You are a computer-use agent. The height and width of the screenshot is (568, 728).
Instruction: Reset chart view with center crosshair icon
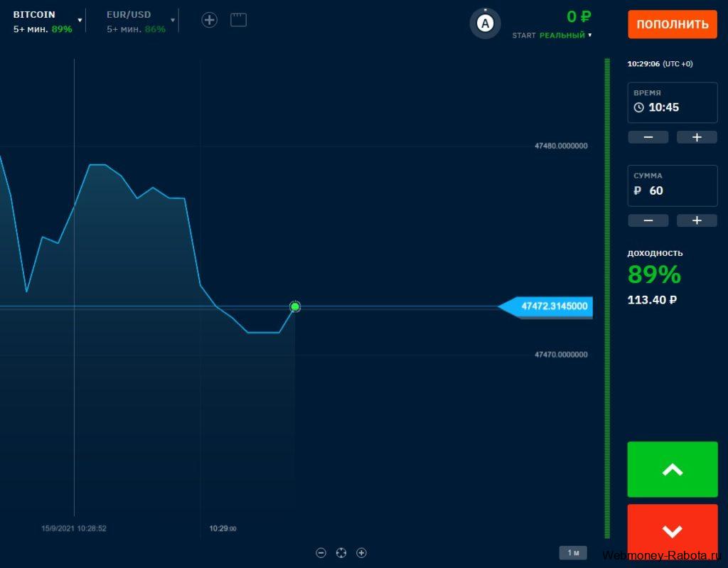click(x=341, y=552)
